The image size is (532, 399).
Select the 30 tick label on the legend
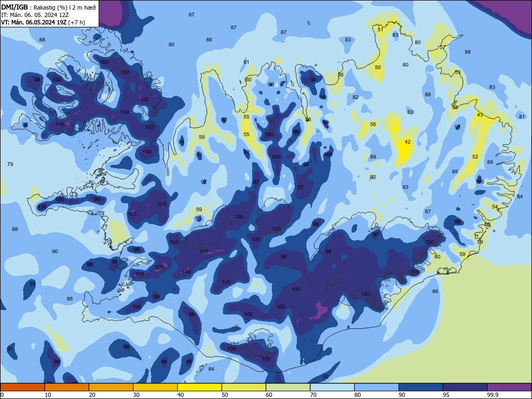pos(136,395)
